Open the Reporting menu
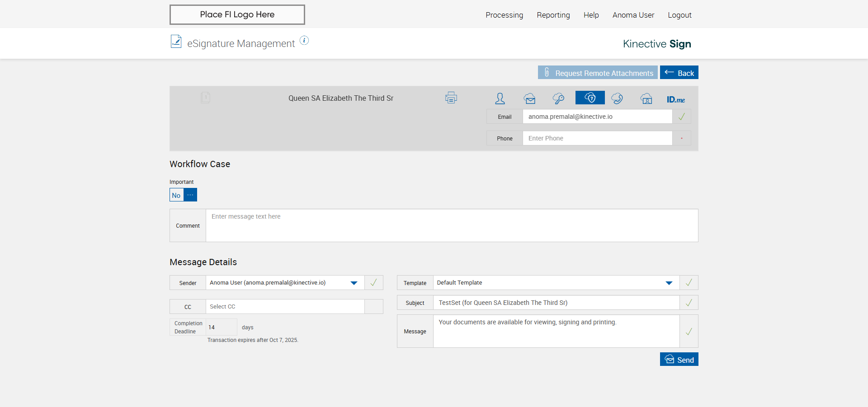This screenshot has width=868, height=407. 553,15
